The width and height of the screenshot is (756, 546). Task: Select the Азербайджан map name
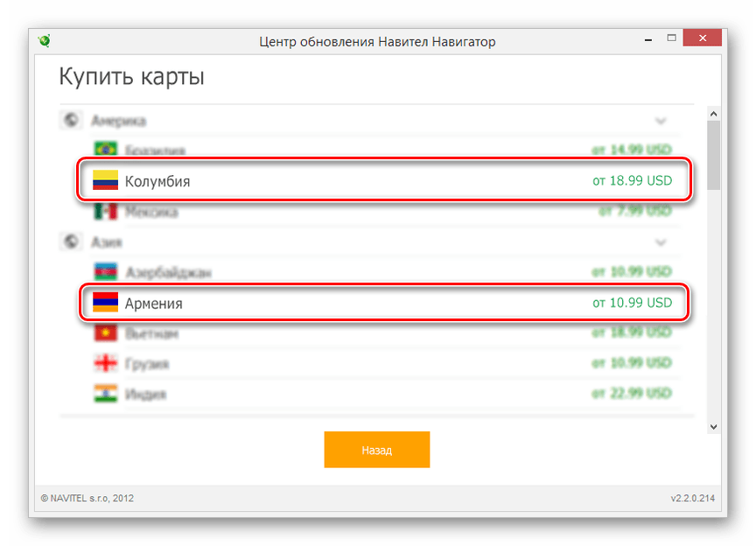pyautogui.click(x=168, y=272)
